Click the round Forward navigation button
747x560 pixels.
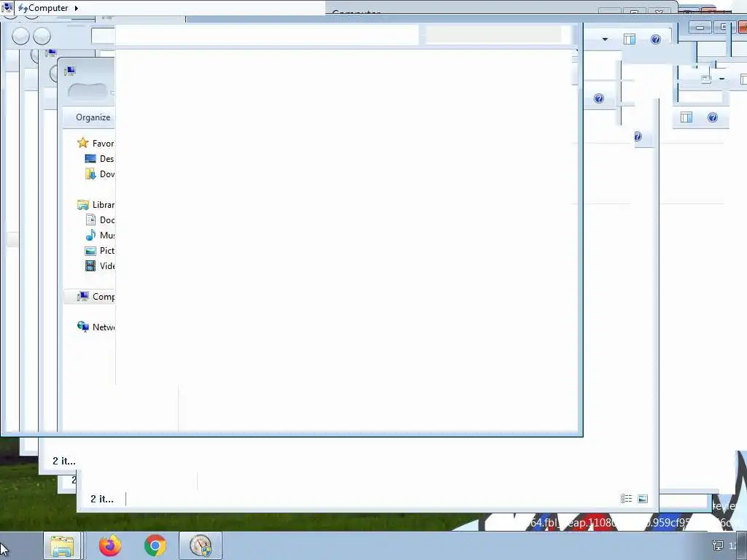(x=42, y=36)
